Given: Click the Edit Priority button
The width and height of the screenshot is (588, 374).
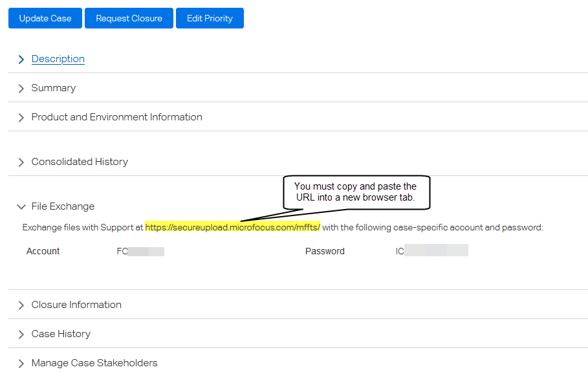Looking at the screenshot, I should (x=210, y=18).
